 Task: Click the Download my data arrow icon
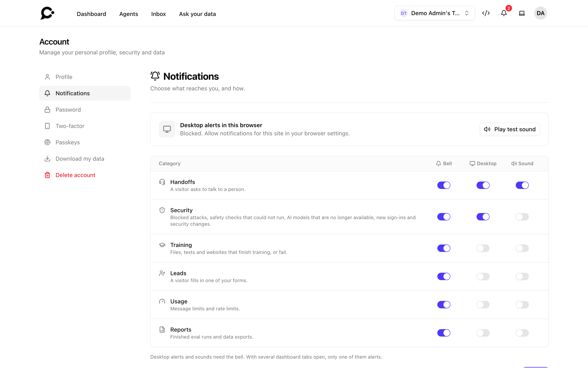(x=47, y=159)
